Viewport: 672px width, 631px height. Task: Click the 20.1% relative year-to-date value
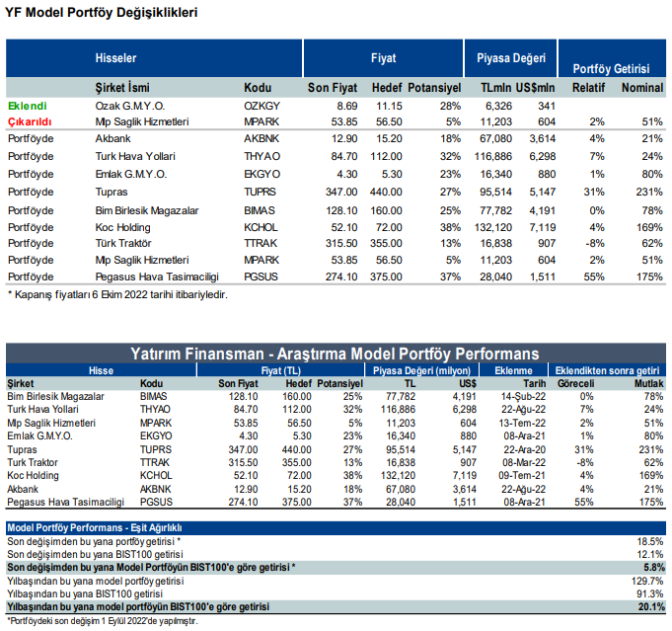pyautogui.click(x=651, y=607)
